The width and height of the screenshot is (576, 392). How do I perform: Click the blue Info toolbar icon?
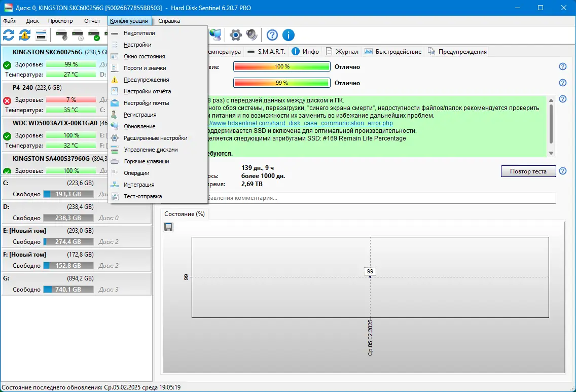pyautogui.click(x=289, y=35)
